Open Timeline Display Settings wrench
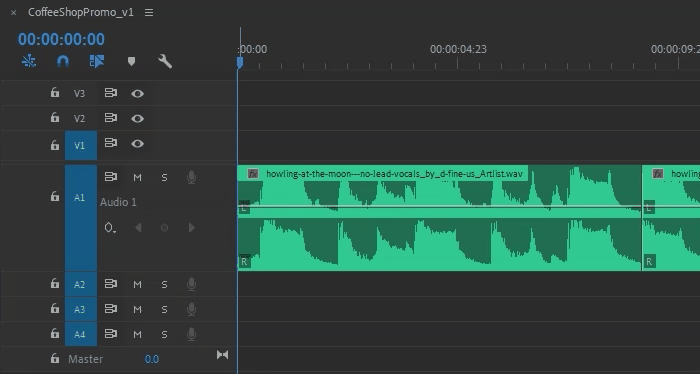The width and height of the screenshot is (700, 374). (x=165, y=61)
